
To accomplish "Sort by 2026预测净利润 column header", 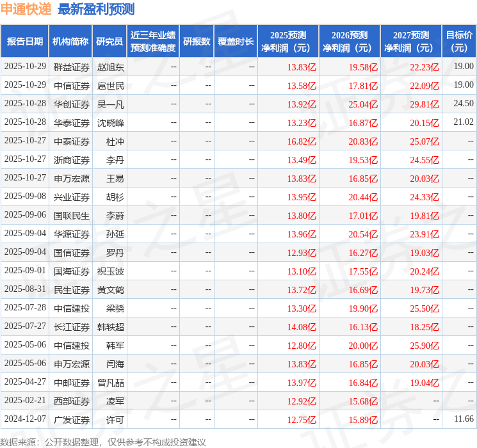I will pyautogui.click(x=350, y=42).
